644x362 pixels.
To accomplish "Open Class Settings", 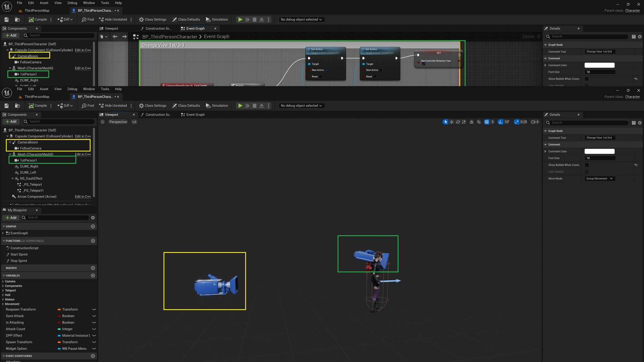I will (153, 106).
